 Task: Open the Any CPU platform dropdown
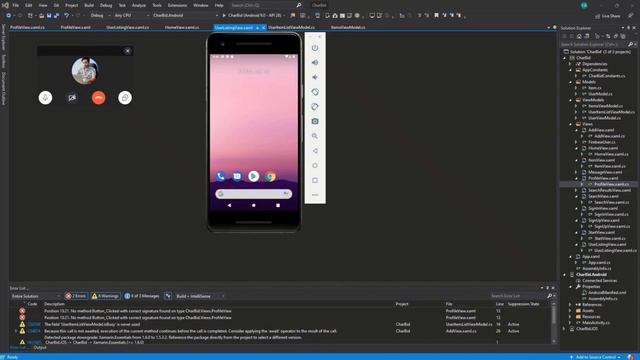point(131,16)
